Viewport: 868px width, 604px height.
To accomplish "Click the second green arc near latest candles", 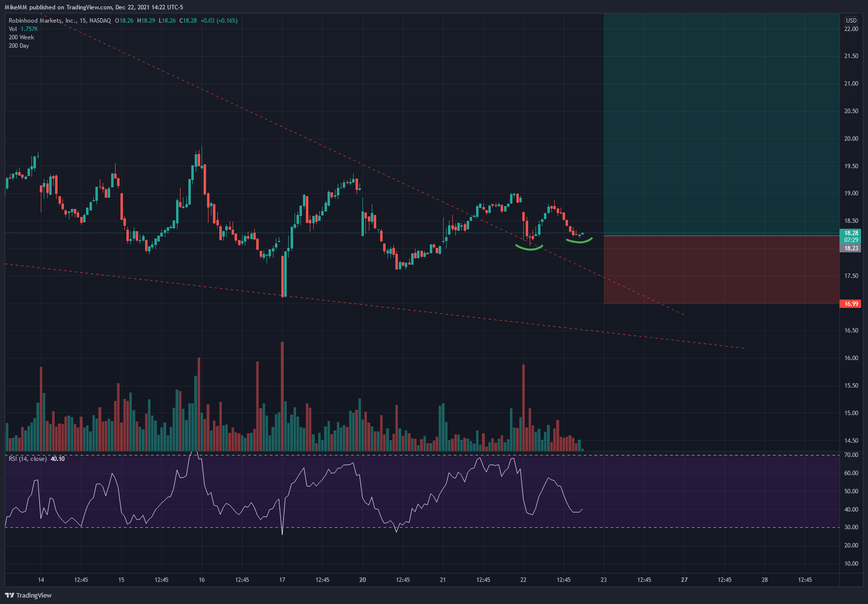I will pos(579,241).
